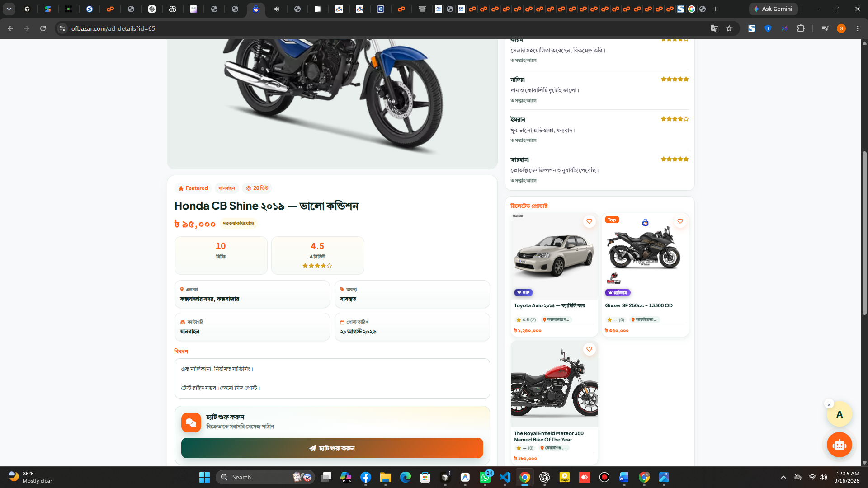Click the round 'A' floating button
Screen dimensions: 868x488
(840, 414)
